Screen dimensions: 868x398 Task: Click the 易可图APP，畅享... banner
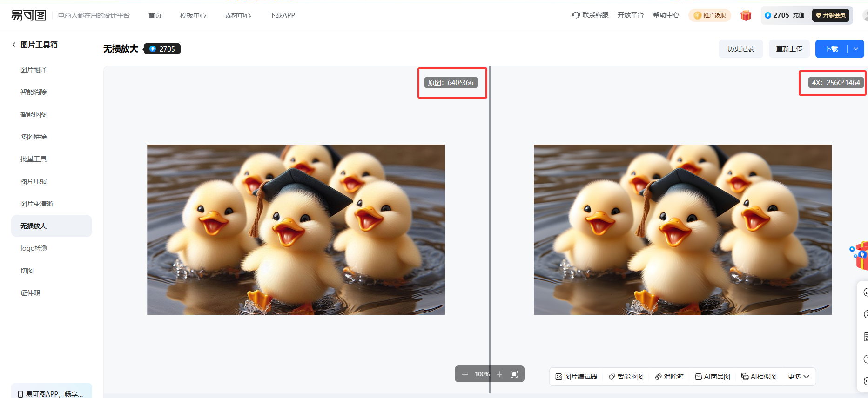(52, 391)
